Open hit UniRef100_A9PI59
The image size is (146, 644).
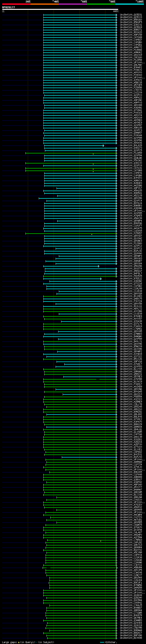131,35
